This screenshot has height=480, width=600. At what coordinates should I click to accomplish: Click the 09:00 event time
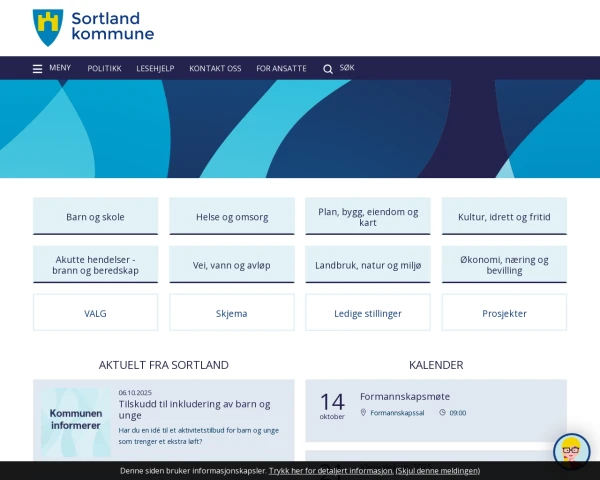(458, 413)
